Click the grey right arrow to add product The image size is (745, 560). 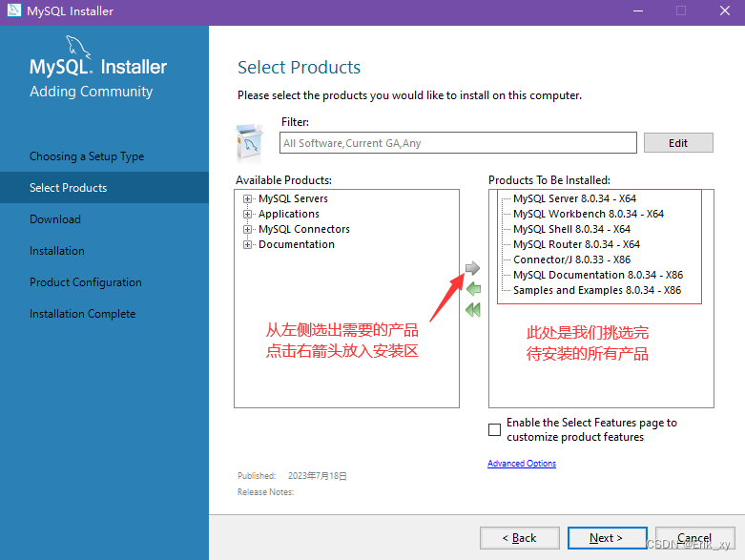472,268
